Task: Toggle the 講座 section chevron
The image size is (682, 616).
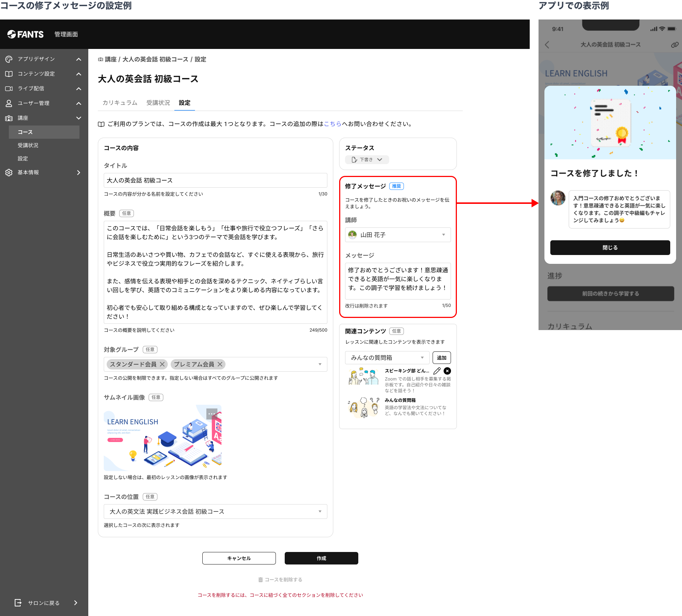Action: point(79,118)
